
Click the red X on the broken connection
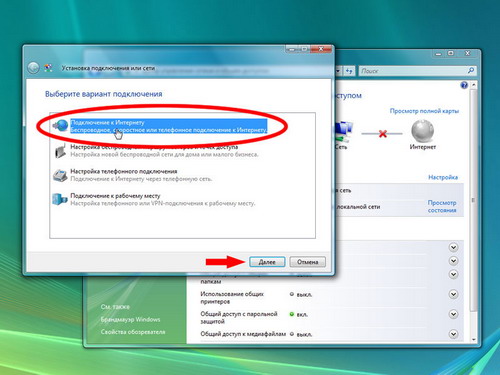(383, 134)
